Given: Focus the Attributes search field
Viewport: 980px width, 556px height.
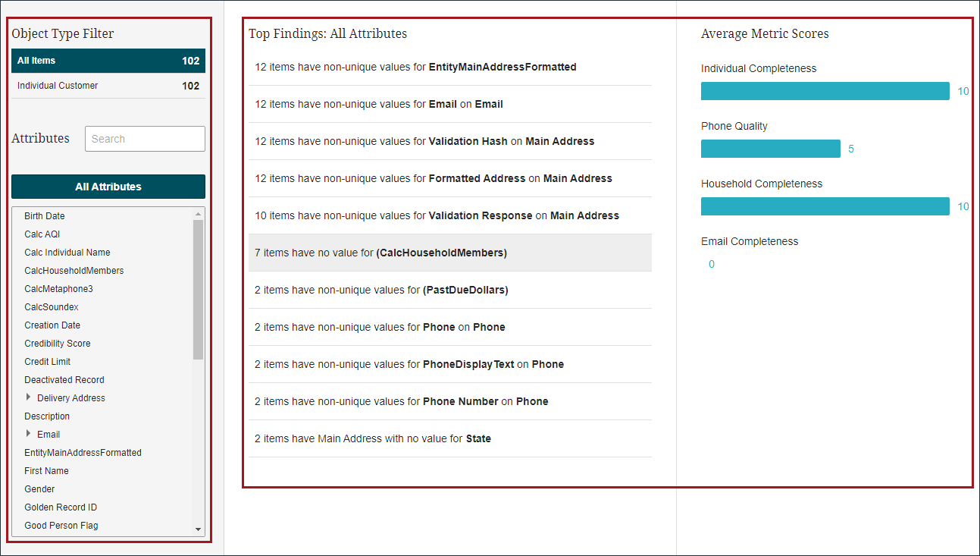Looking at the screenshot, I should (x=145, y=139).
